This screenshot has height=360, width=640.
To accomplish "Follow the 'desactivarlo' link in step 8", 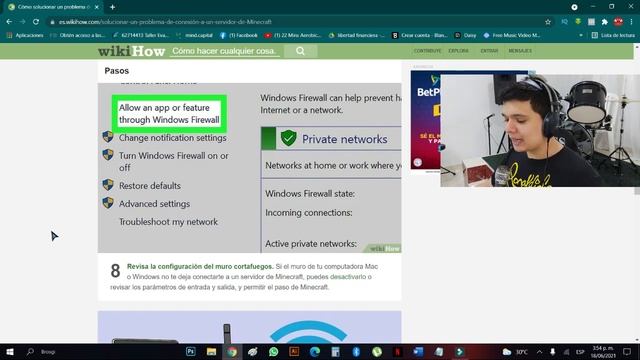I will 348,277.
